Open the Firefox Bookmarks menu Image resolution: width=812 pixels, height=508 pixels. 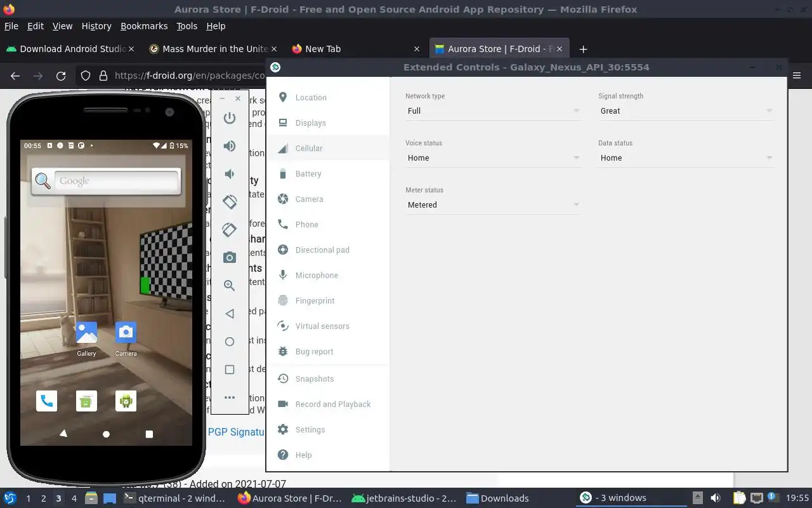(x=144, y=26)
